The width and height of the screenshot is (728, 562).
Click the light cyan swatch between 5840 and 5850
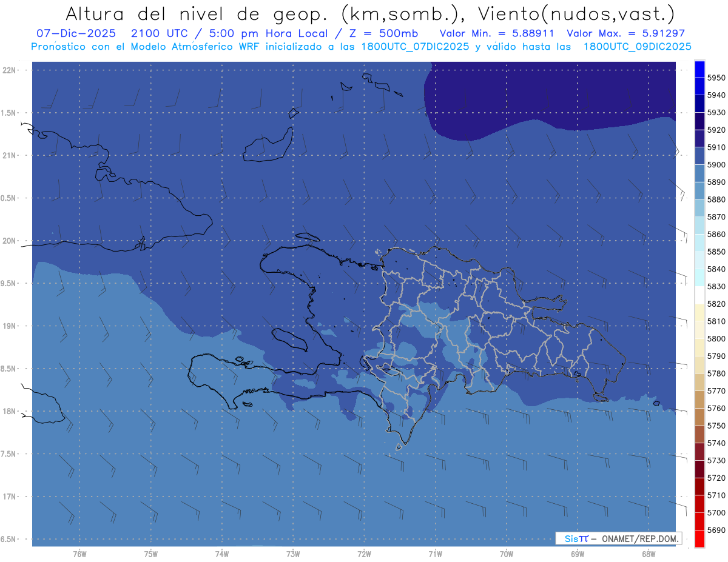point(699,261)
